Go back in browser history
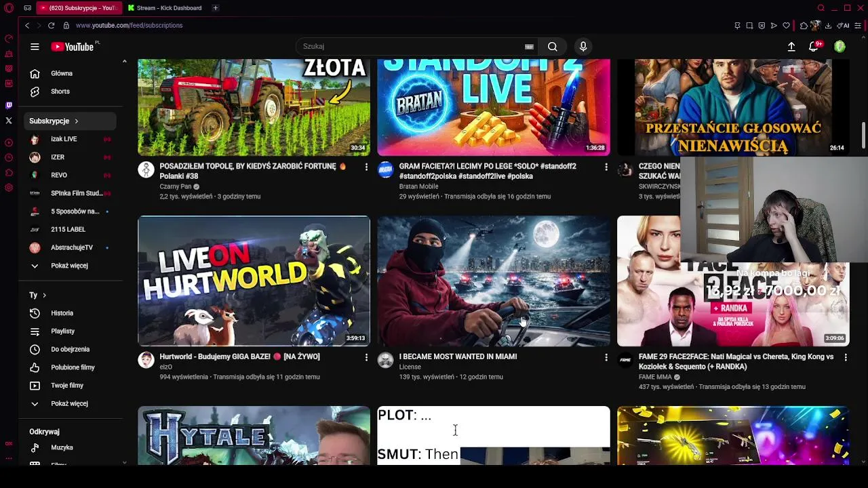Viewport: 868px width, 488px height. point(27,25)
